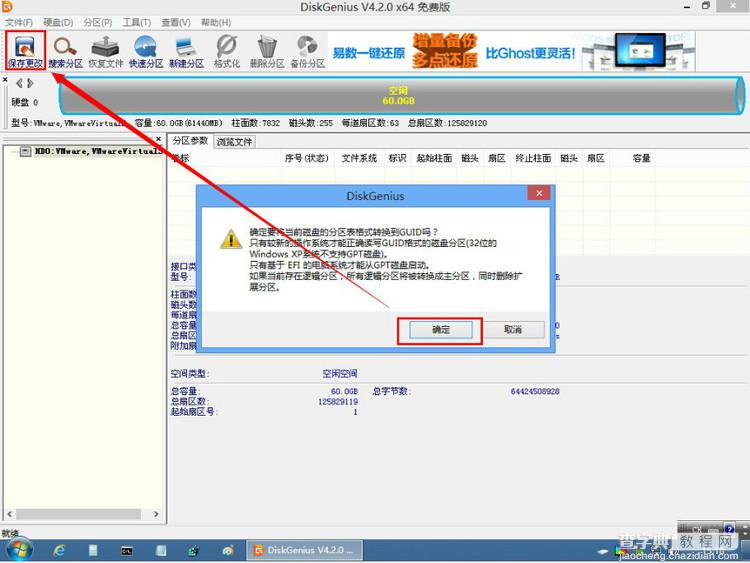Screen dimensions: 750x563
Task: Close the DiskGenius warning dialog
Action: coord(539,193)
